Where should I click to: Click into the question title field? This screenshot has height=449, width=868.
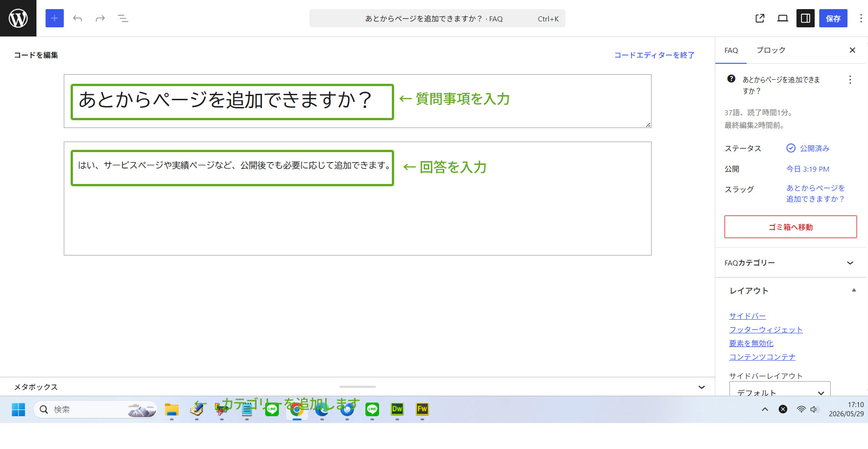pyautogui.click(x=358, y=101)
